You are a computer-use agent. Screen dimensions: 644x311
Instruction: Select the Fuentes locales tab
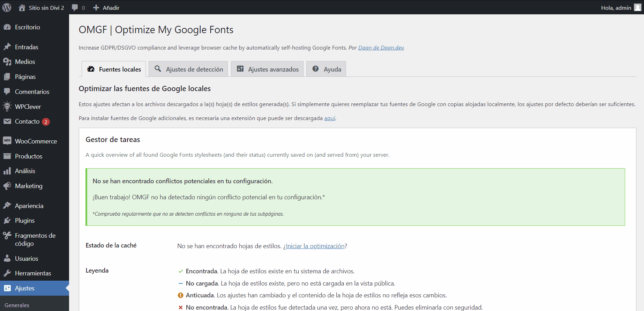pos(114,69)
